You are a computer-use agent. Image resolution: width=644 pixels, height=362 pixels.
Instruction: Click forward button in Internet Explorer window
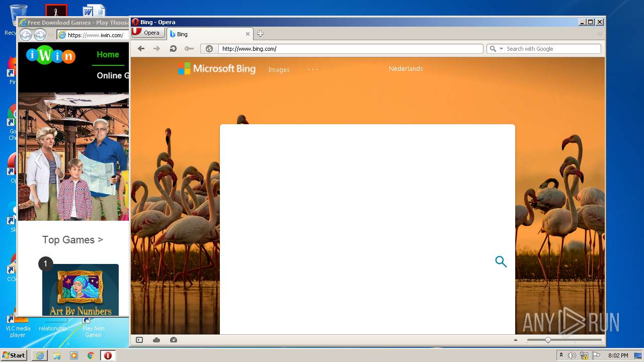(40, 35)
